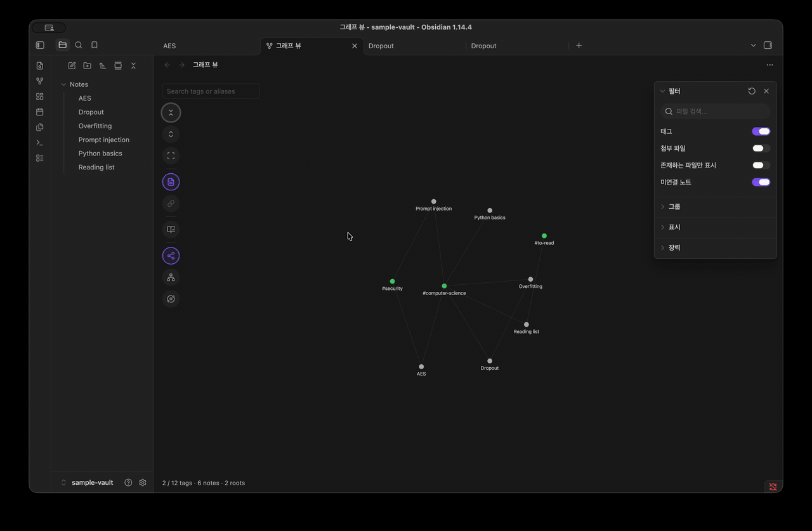
Task: Open vault settings gear icon
Action: [x=143, y=482]
